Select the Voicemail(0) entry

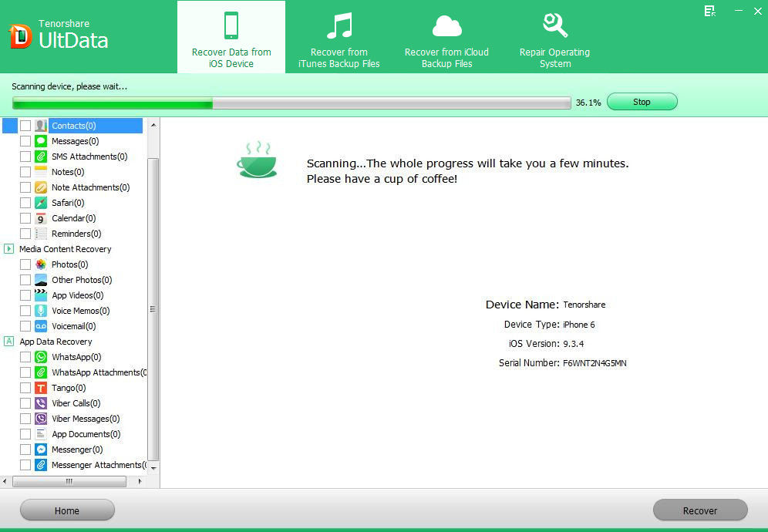click(x=74, y=326)
